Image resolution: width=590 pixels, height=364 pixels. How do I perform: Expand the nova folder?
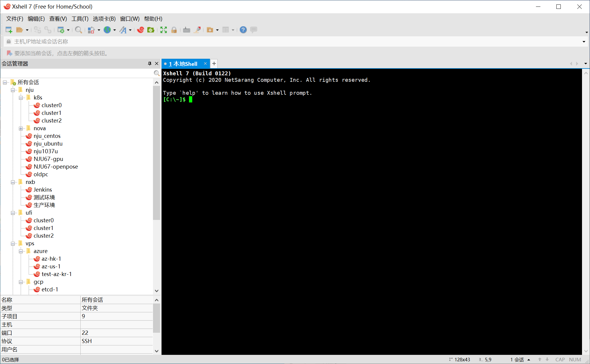pyautogui.click(x=21, y=128)
